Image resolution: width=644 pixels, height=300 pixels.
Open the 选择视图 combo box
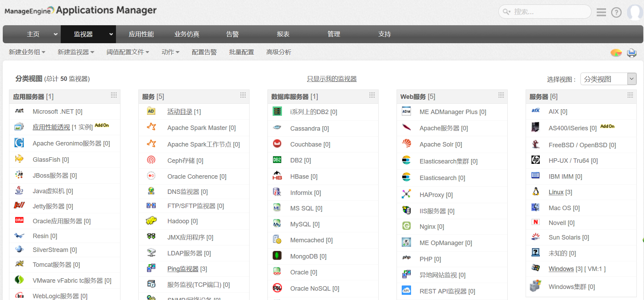pos(608,79)
